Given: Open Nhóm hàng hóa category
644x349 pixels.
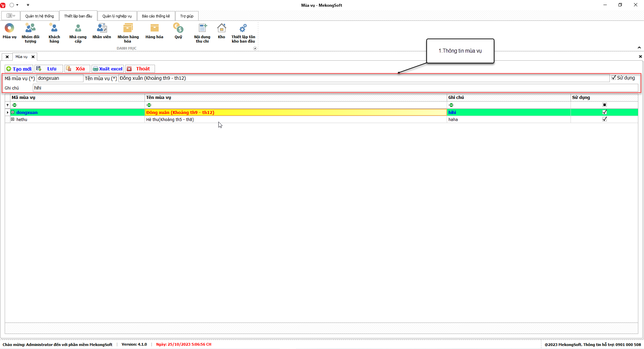Looking at the screenshot, I should click(128, 33).
